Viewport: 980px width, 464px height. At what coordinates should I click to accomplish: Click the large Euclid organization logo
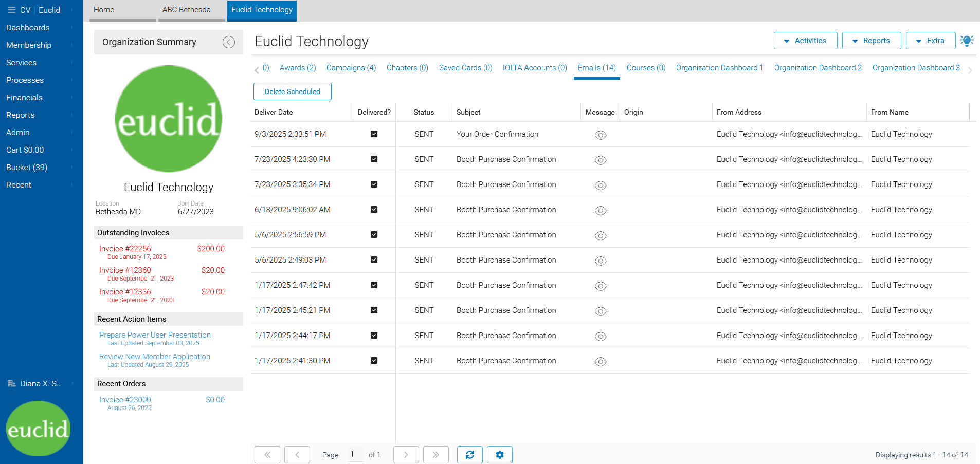pyautogui.click(x=169, y=119)
